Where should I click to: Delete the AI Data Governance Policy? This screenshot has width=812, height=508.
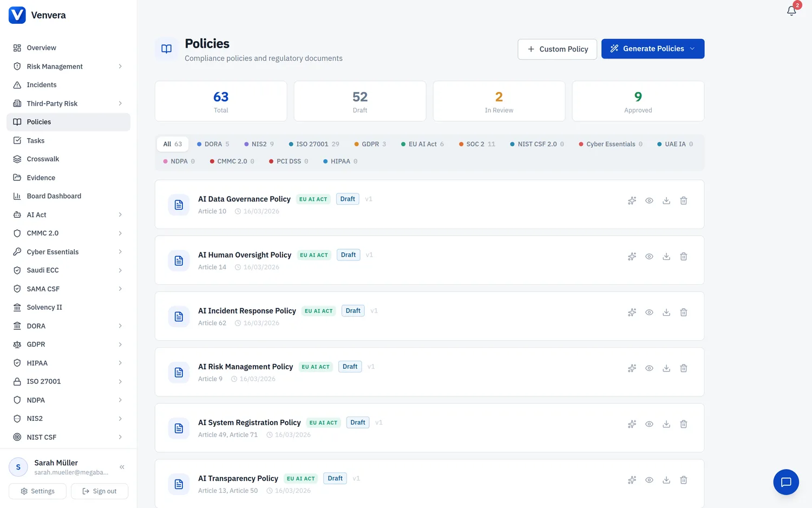(684, 201)
